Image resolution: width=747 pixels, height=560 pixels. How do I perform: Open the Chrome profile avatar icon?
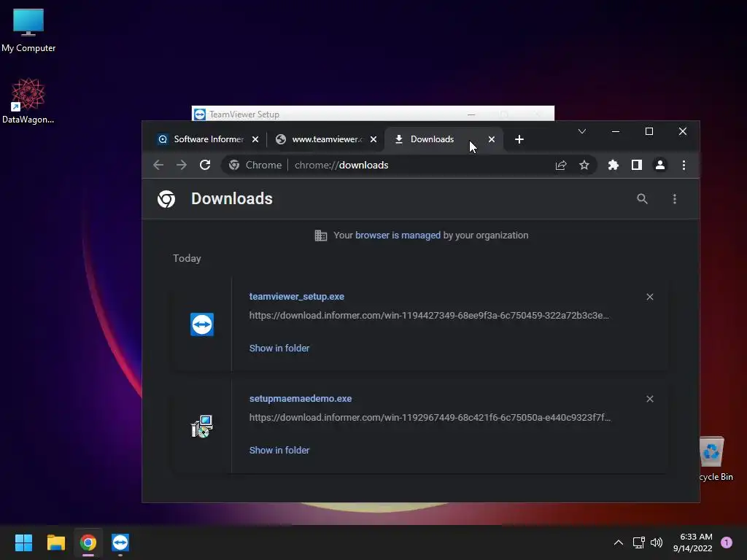pyautogui.click(x=659, y=165)
